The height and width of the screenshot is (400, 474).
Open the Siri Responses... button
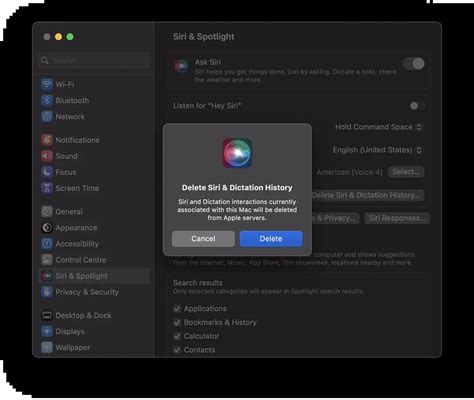click(397, 218)
